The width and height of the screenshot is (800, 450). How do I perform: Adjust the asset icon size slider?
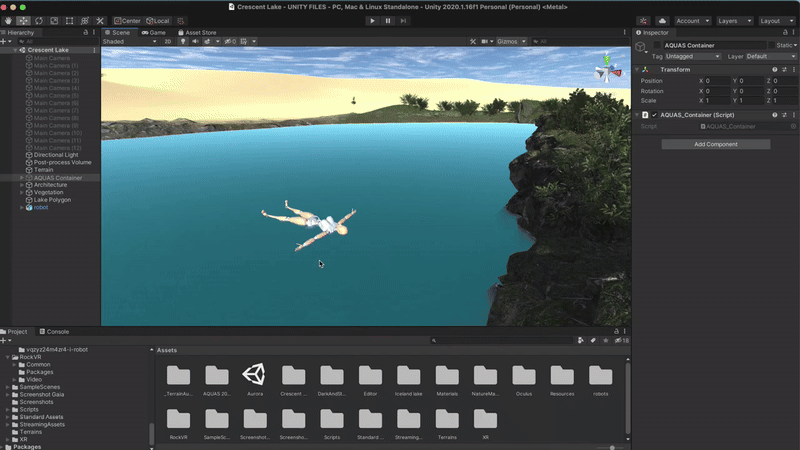click(612, 447)
